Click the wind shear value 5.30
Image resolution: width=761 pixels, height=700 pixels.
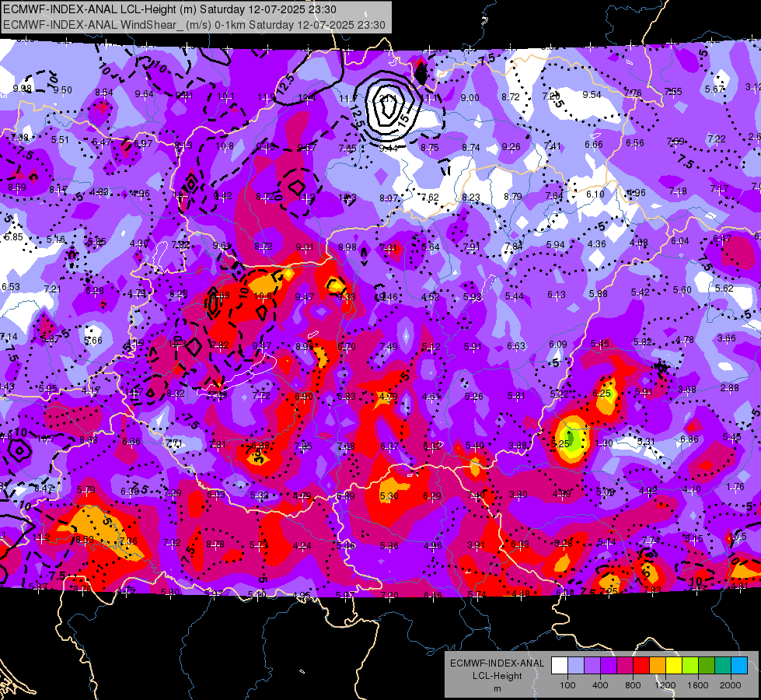tap(389, 496)
